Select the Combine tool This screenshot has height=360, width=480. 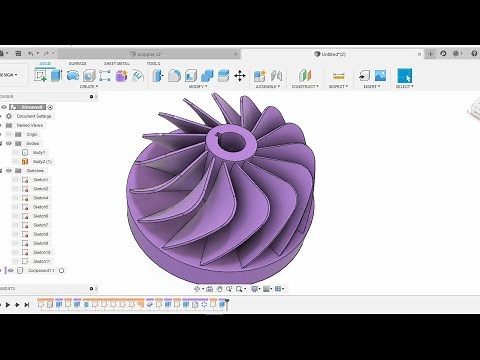pyautogui.click(x=207, y=76)
